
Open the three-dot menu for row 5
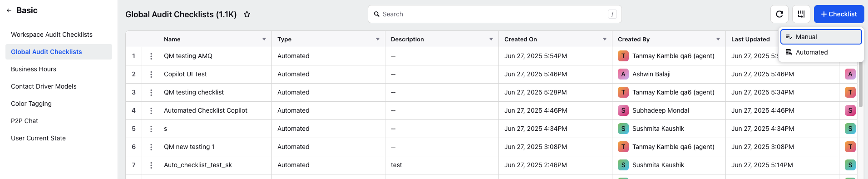coord(151,129)
